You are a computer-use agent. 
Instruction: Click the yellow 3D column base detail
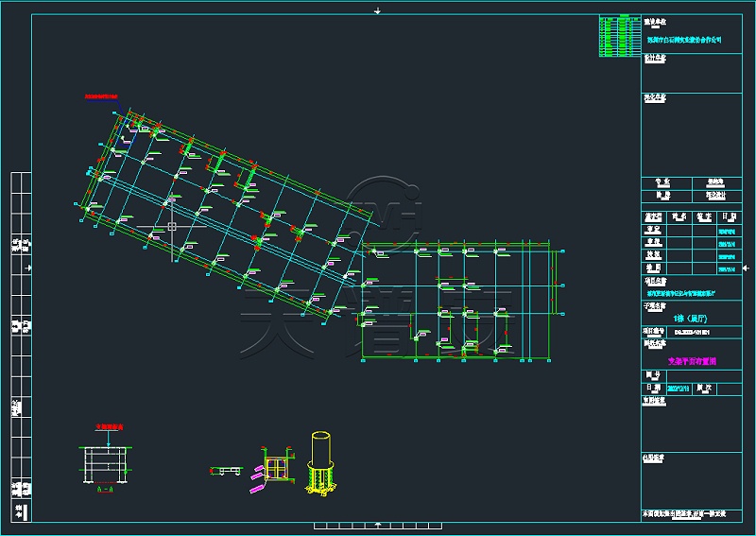coord(320,463)
